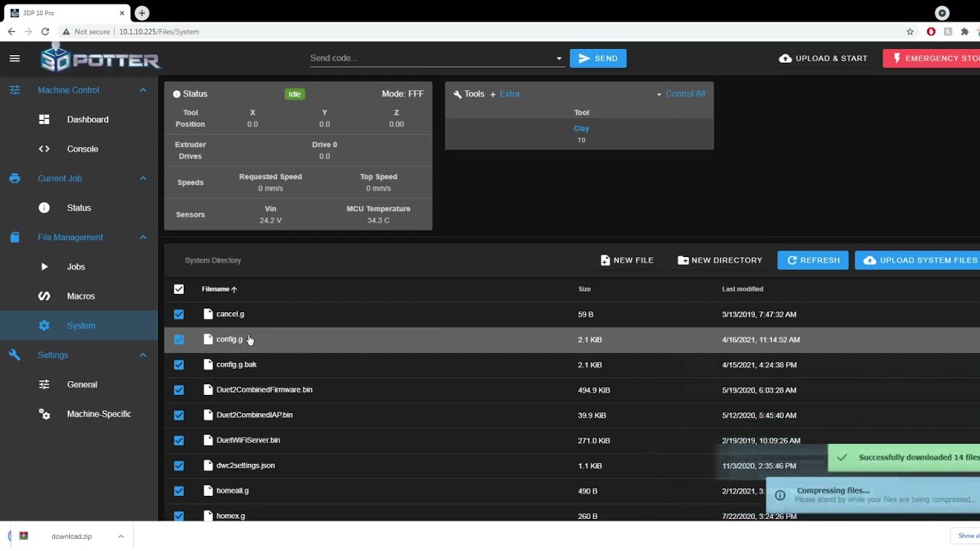The width and height of the screenshot is (980, 551).
Task: Click the Macros sidebar icon
Action: click(44, 296)
